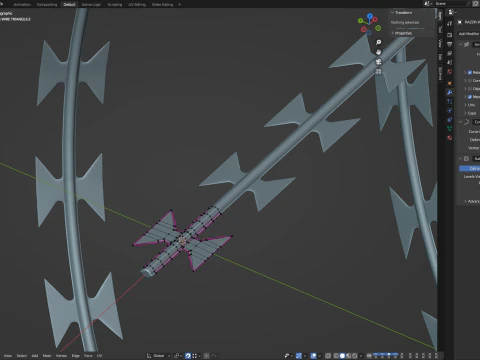Open the UV menu

(x=99, y=356)
